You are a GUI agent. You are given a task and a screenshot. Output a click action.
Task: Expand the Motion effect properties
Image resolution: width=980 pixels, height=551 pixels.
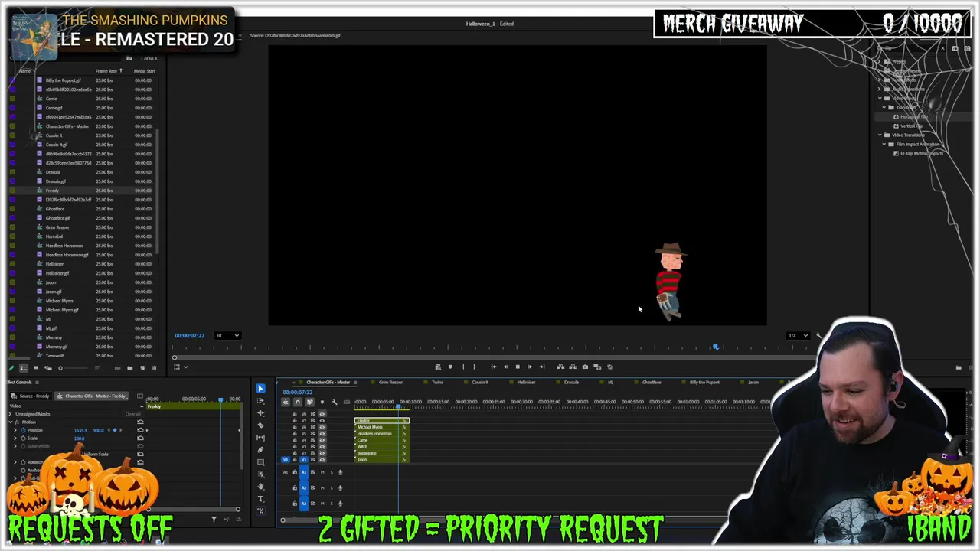pos(11,422)
